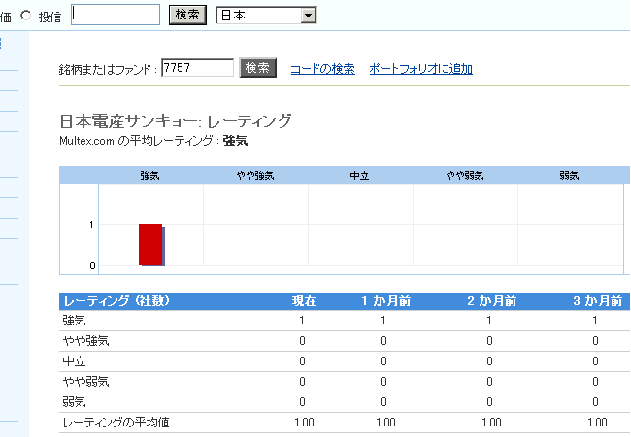Click the 中立 row label in table
631x437 pixels.
[74, 361]
